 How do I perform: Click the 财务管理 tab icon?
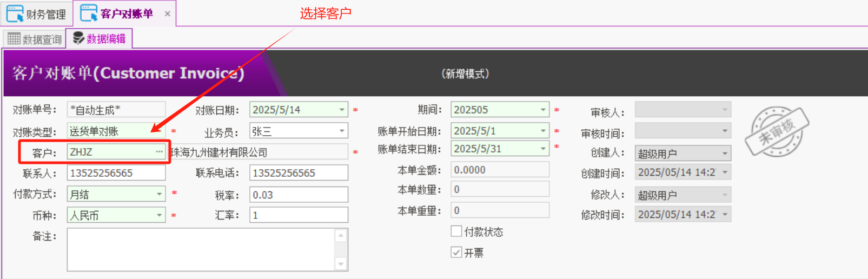pyautogui.click(x=15, y=14)
